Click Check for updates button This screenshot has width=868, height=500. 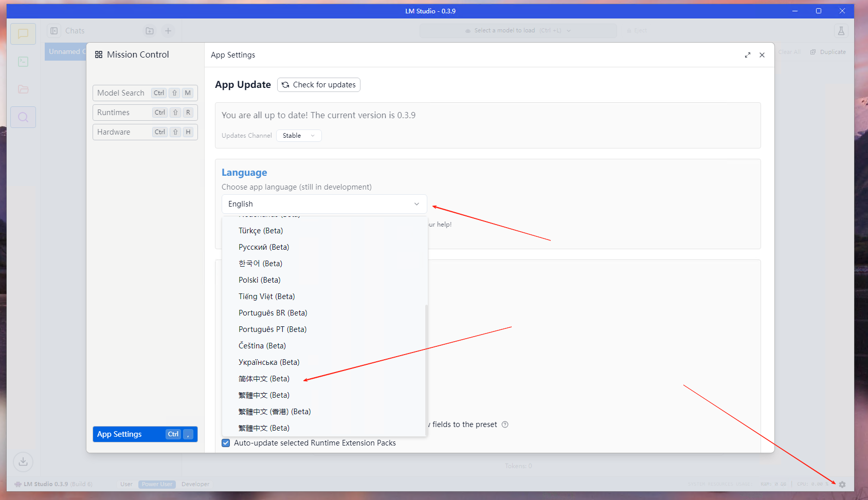coord(319,85)
